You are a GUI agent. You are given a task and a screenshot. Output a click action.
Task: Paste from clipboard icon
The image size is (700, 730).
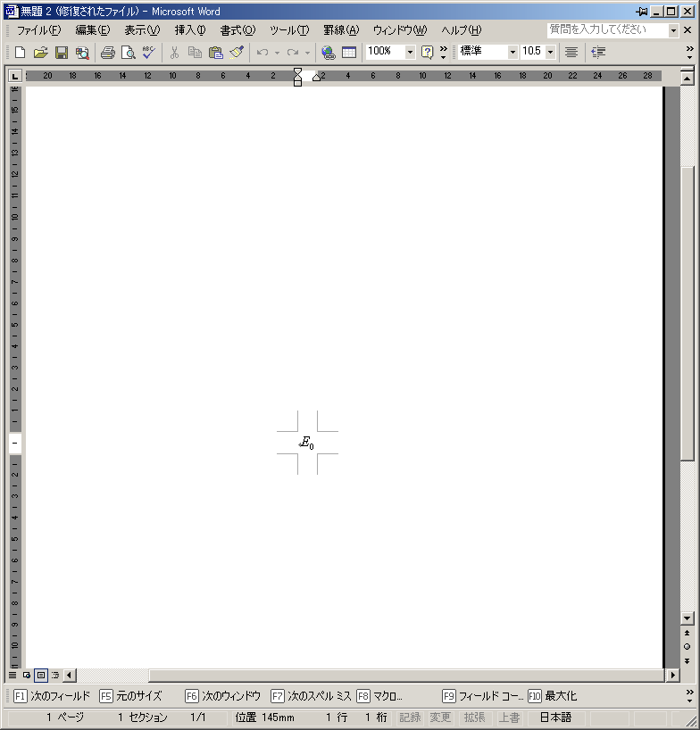pos(216,52)
